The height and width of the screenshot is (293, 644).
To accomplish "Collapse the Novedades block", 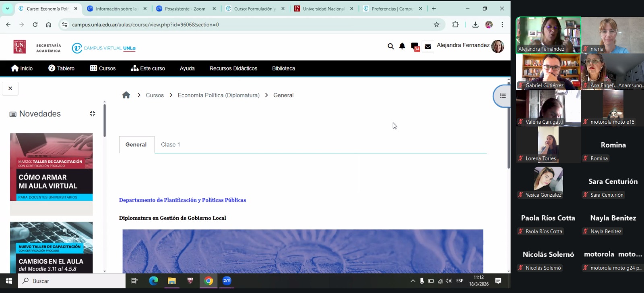I will click(x=93, y=114).
